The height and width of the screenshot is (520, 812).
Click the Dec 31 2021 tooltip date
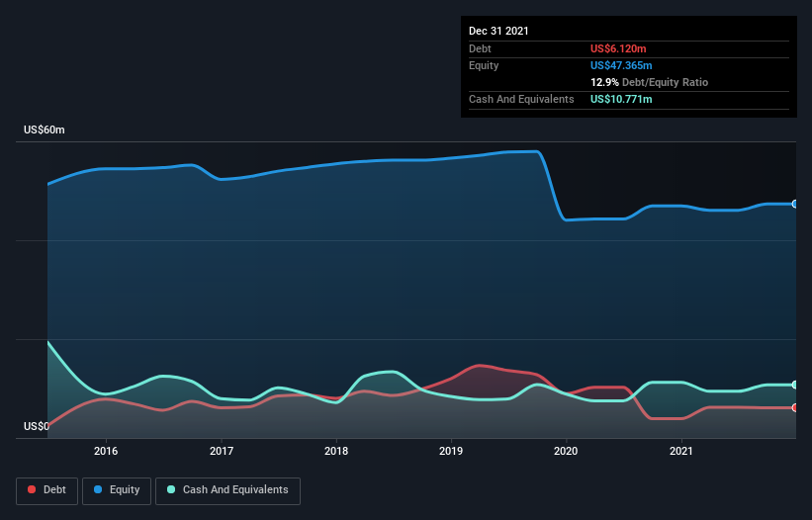pos(498,31)
